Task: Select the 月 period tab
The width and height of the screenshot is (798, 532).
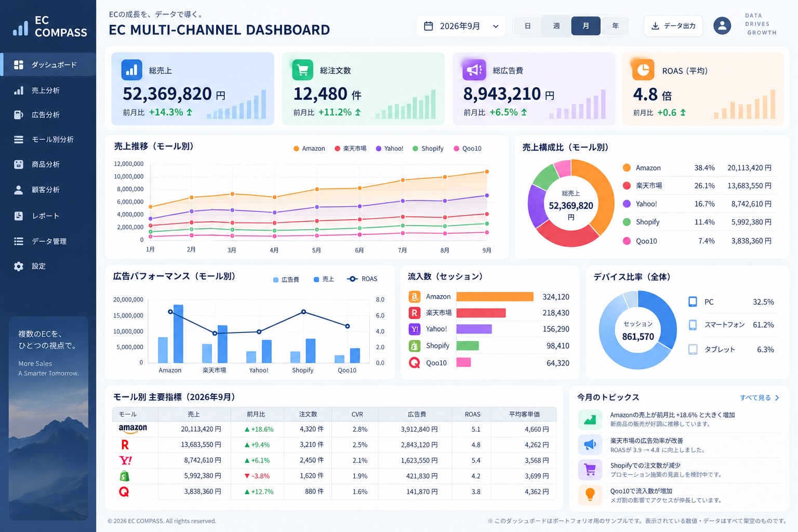Action: pos(586,26)
